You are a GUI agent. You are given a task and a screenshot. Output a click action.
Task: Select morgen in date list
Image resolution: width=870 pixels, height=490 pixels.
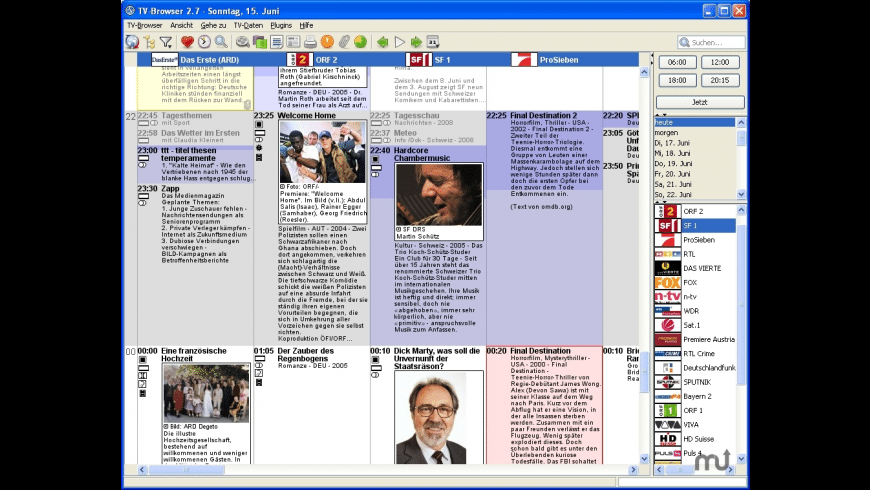695,133
